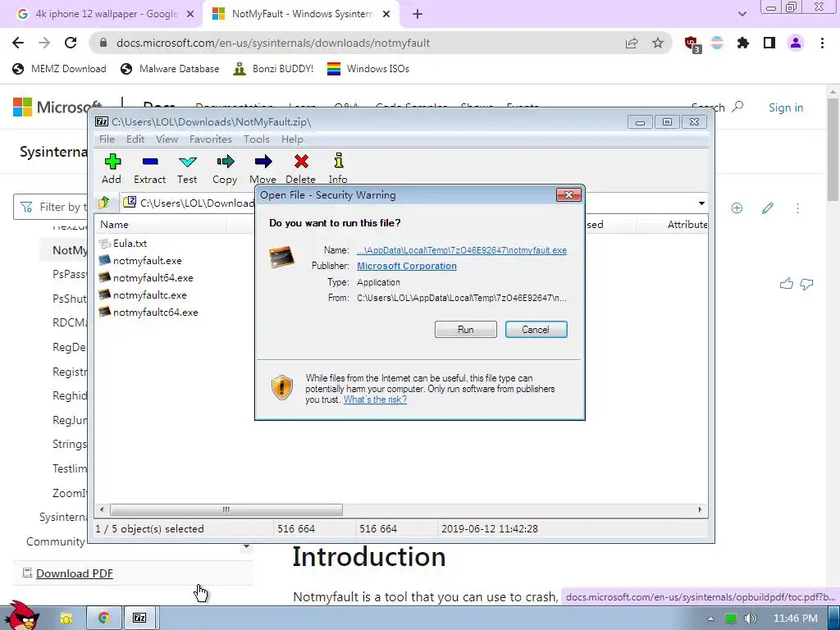The image size is (840, 630).
Task: Bookmark this page with the star icon
Action: coord(658,43)
